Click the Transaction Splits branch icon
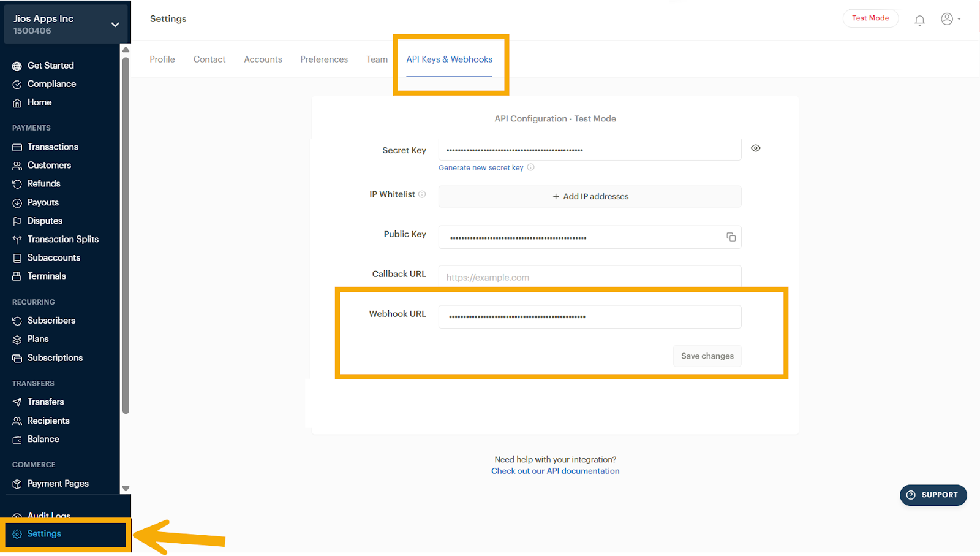Screen dimensions: 980x556 pos(17,240)
